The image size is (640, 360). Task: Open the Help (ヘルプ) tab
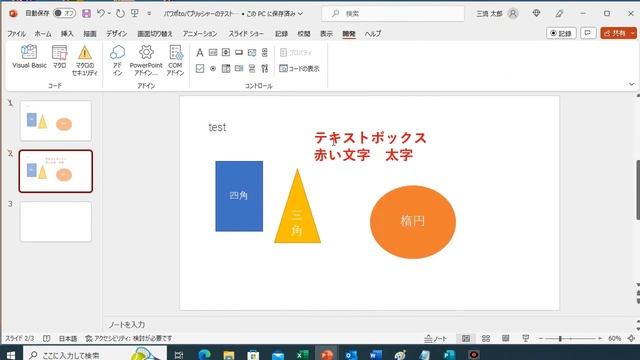373,34
